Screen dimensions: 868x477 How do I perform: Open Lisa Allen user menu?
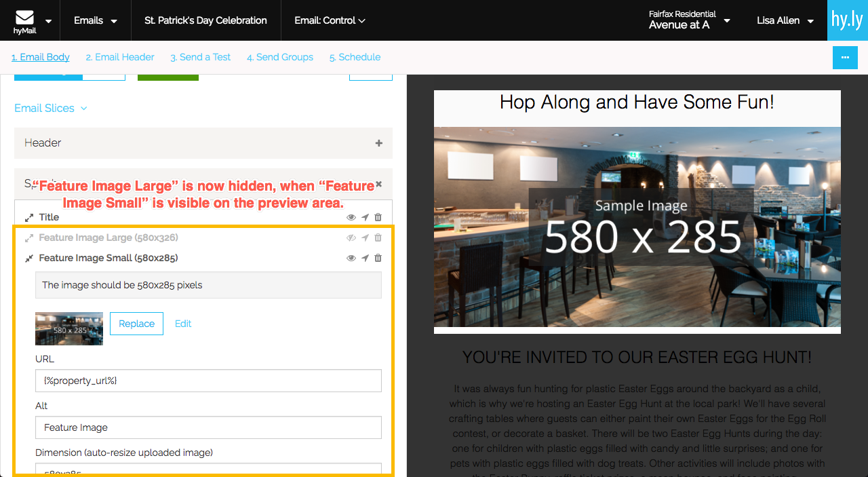785,20
